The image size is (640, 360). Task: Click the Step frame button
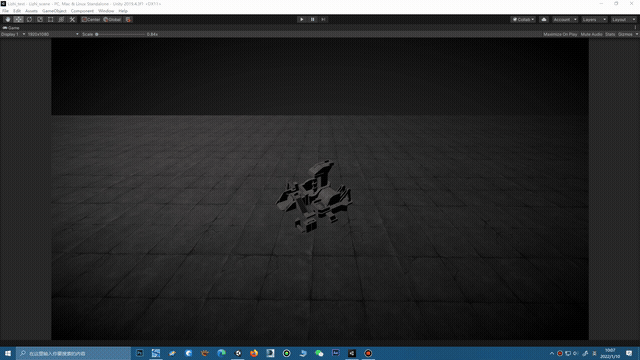(x=323, y=20)
